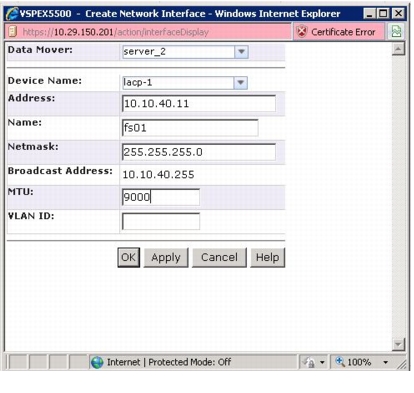Screen dimensions: 414x393
Task: Click the empty VLAN ID field
Action: tap(161, 221)
